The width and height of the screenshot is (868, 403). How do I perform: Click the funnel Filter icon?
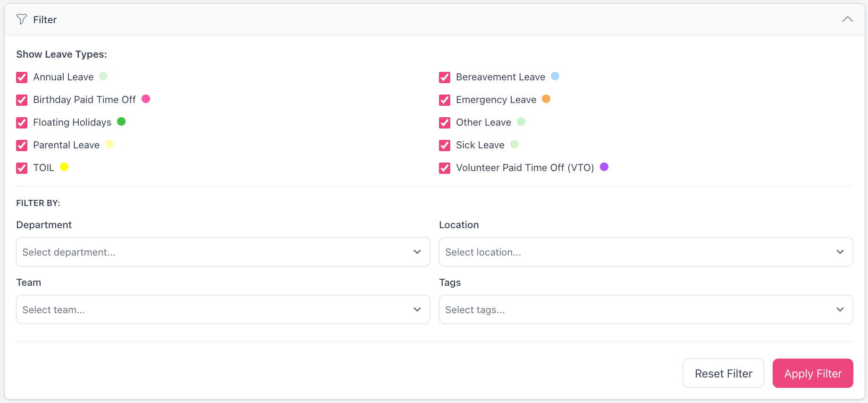pyautogui.click(x=22, y=19)
